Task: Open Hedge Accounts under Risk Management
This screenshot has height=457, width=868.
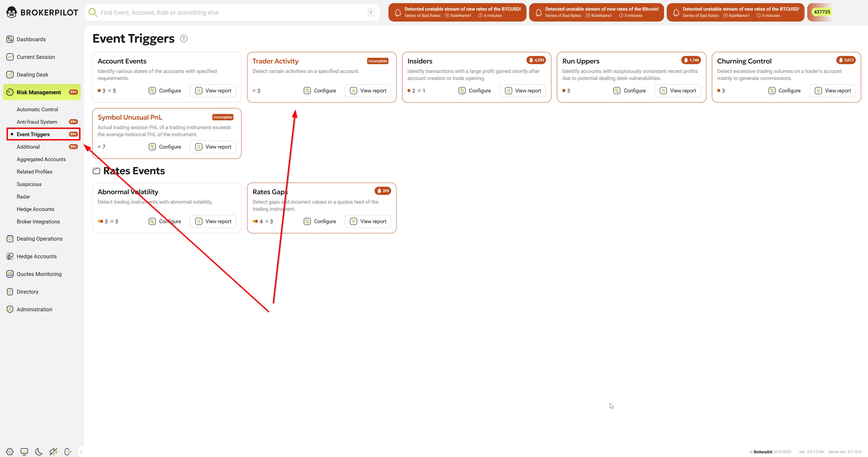Action: [35, 209]
